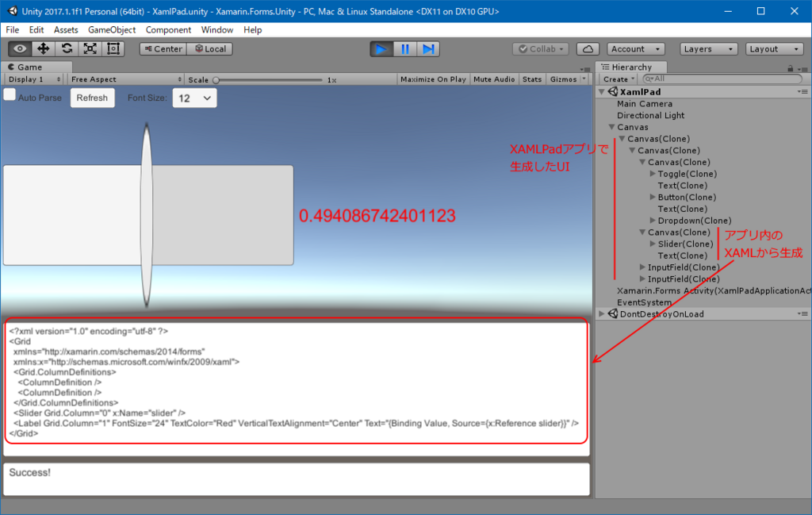
Task: Select Xamarin.Forms Activity object
Action: (714, 290)
